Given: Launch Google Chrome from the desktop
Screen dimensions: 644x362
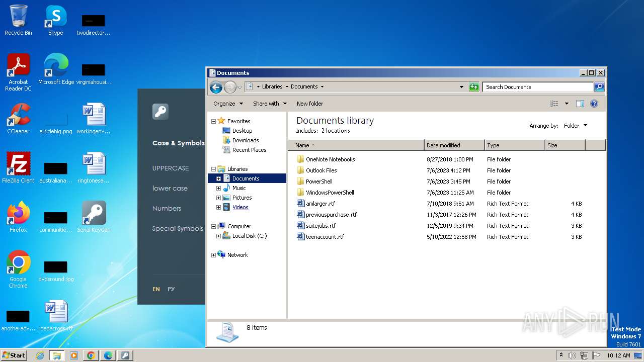Looking at the screenshot, I should point(18,269).
